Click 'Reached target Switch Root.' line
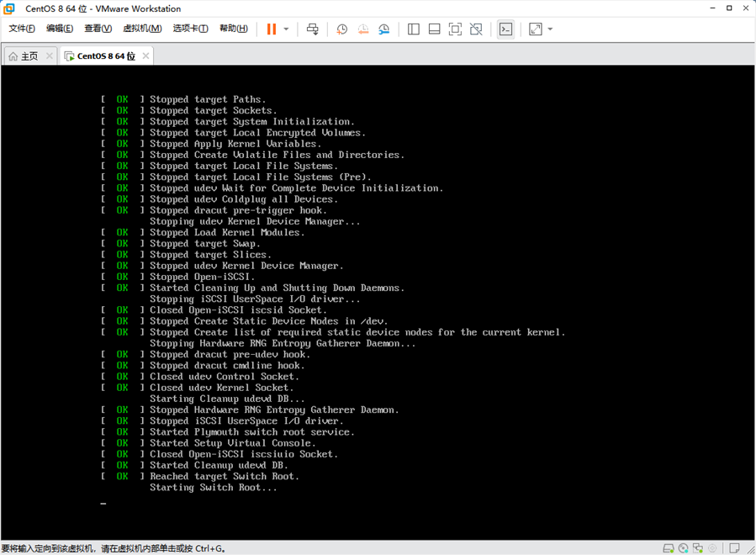756x555 pixels. pyautogui.click(x=200, y=477)
